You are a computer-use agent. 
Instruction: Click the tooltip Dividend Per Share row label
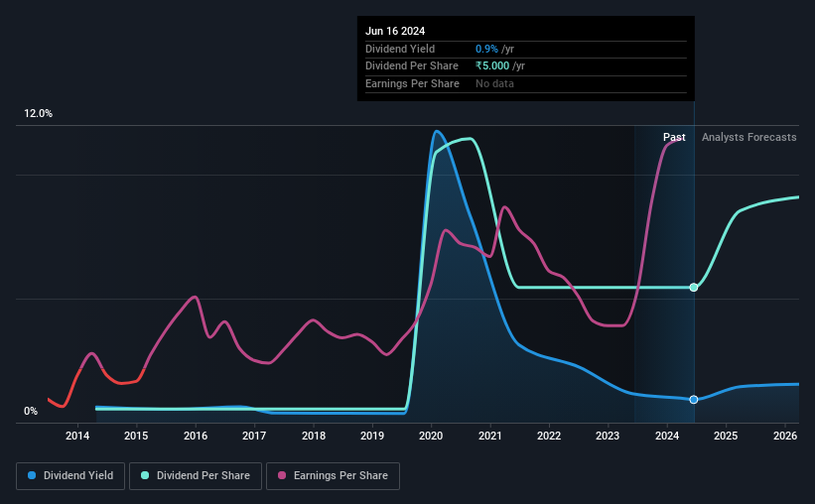coord(412,66)
